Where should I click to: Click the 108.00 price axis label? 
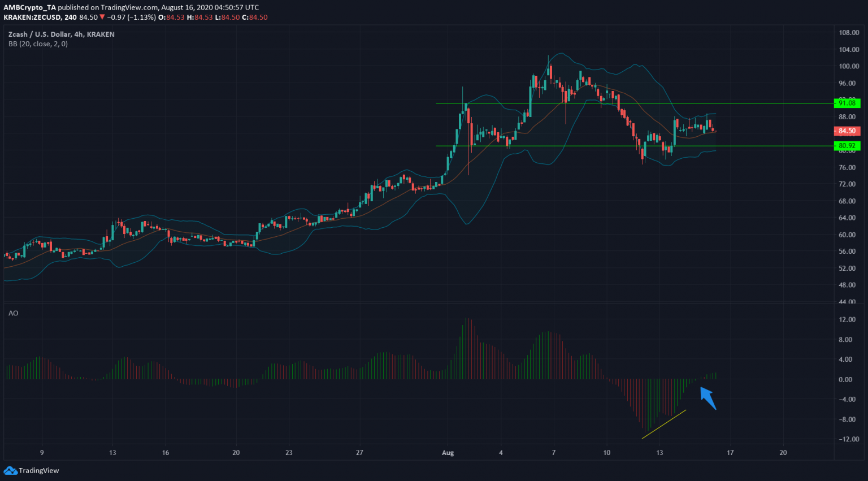[x=849, y=33]
